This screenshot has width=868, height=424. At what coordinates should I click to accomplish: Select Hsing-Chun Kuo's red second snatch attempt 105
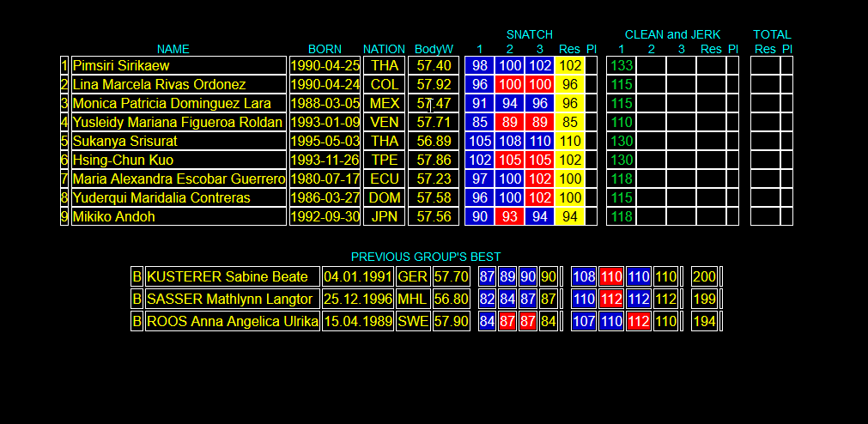[509, 160]
